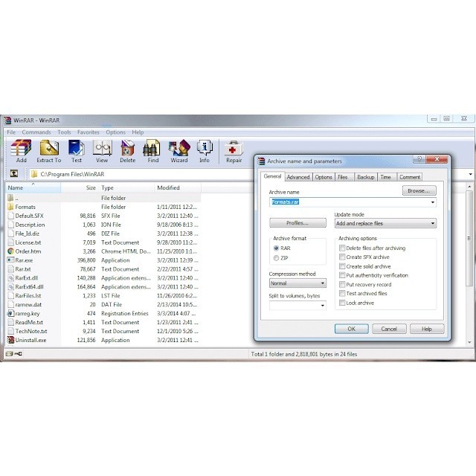This screenshot has width=476, height=476.
Task: Click the Browse... button
Action: pos(419,190)
